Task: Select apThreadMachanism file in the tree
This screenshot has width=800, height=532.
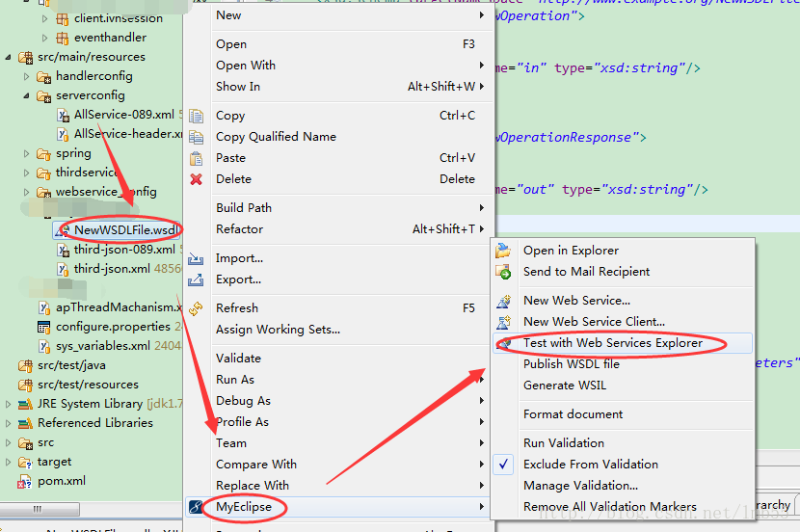Action: (x=119, y=307)
